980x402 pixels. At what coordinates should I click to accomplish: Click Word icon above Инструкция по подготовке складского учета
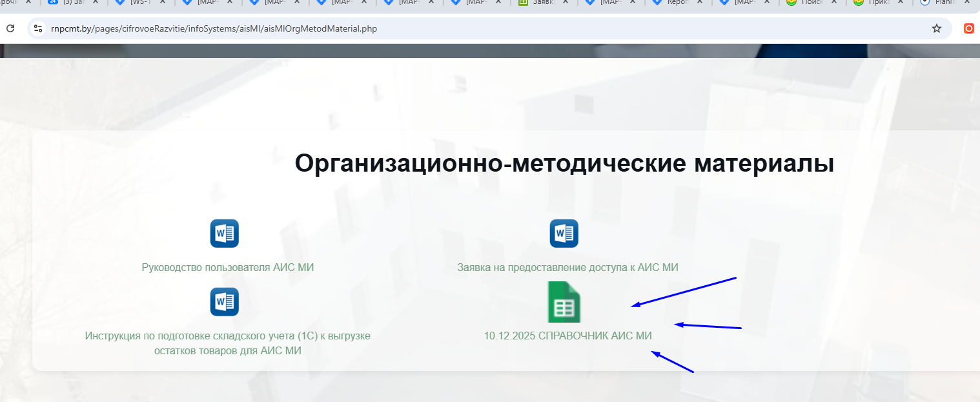click(225, 301)
